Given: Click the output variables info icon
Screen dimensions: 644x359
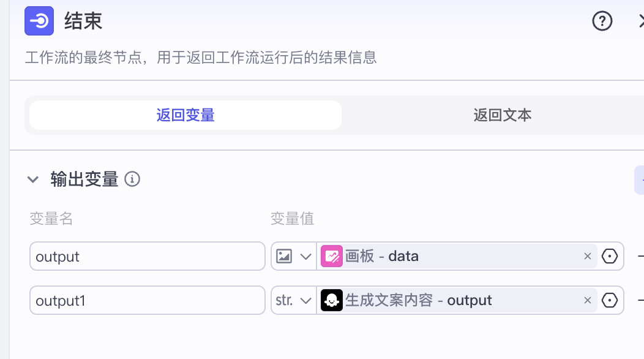Looking at the screenshot, I should click(132, 179).
